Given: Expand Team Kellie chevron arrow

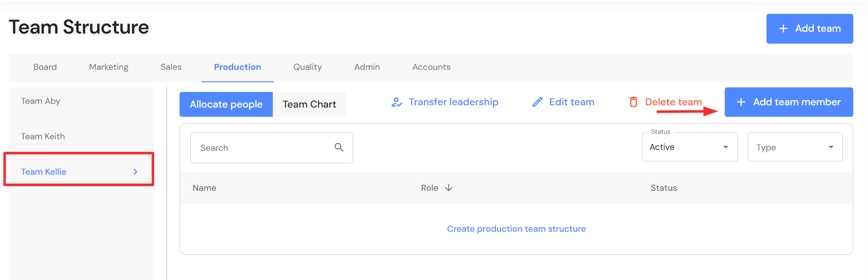Looking at the screenshot, I should (135, 171).
